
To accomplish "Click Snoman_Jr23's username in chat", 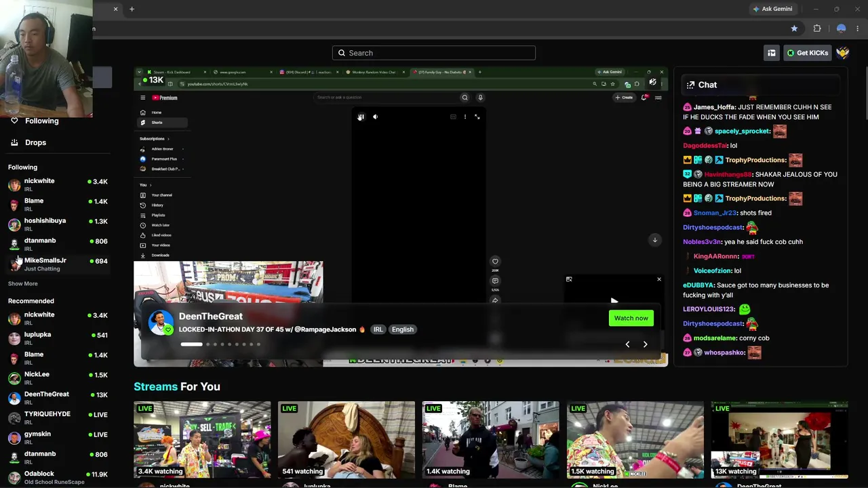I will pyautogui.click(x=715, y=213).
